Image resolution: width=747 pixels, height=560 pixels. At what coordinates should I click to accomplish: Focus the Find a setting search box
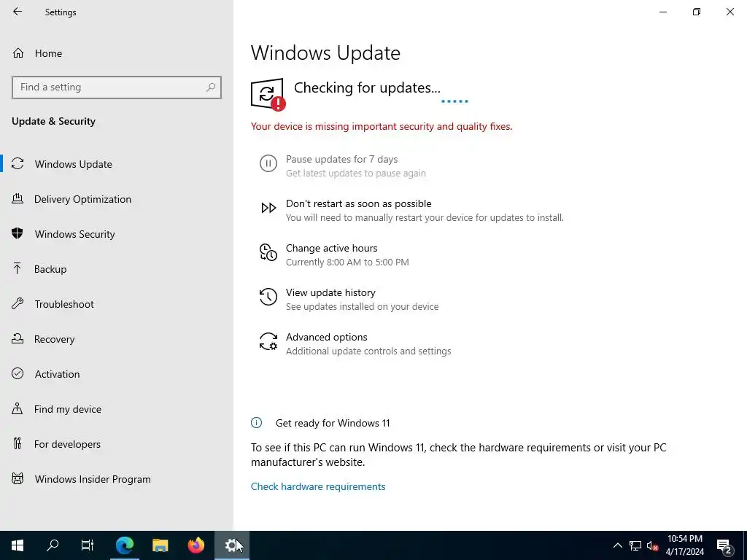tap(117, 87)
